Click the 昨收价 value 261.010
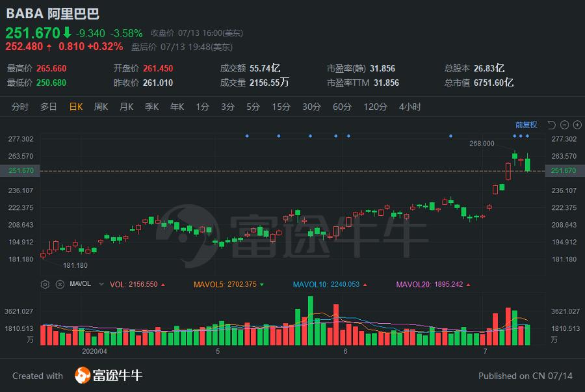585x392 pixels. pyautogui.click(x=158, y=83)
